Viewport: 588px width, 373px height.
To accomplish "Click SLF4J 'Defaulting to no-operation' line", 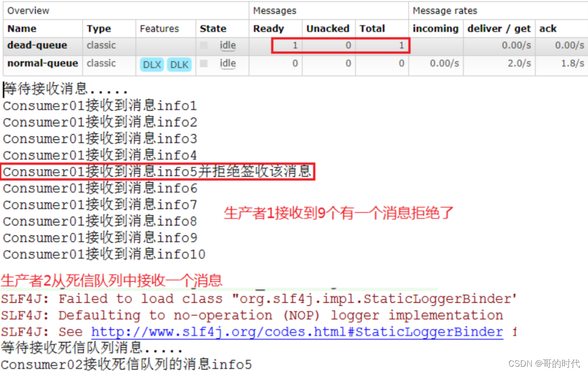I will coord(252,315).
